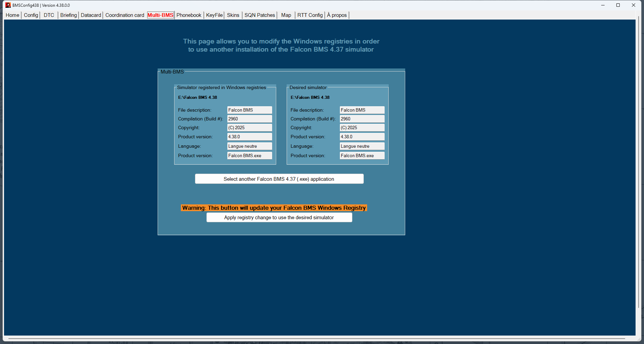Open the Phonebook tab
Viewport: 644px width, 344px height.
(189, 15)
